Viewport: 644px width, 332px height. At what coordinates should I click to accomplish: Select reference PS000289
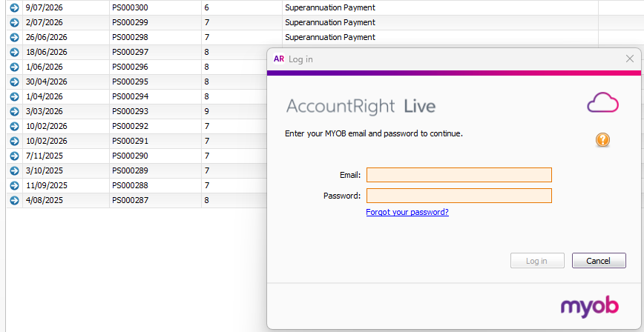(x=130, y=170)
